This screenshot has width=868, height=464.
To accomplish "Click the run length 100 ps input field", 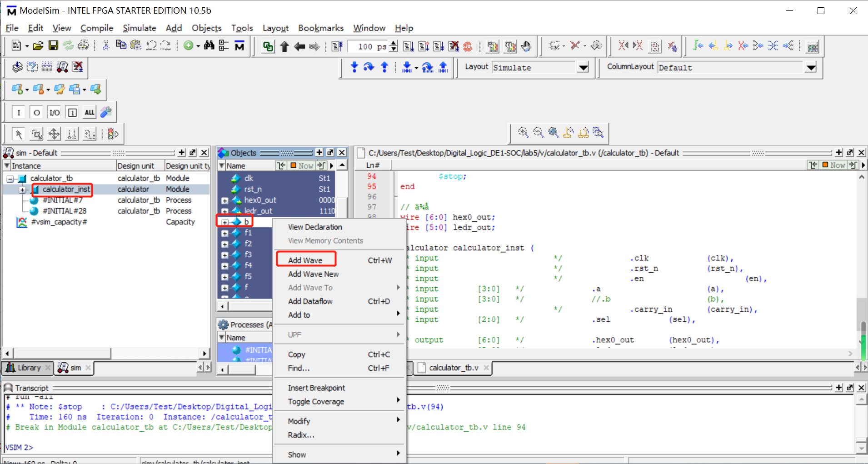I will [x=368, y=46].
